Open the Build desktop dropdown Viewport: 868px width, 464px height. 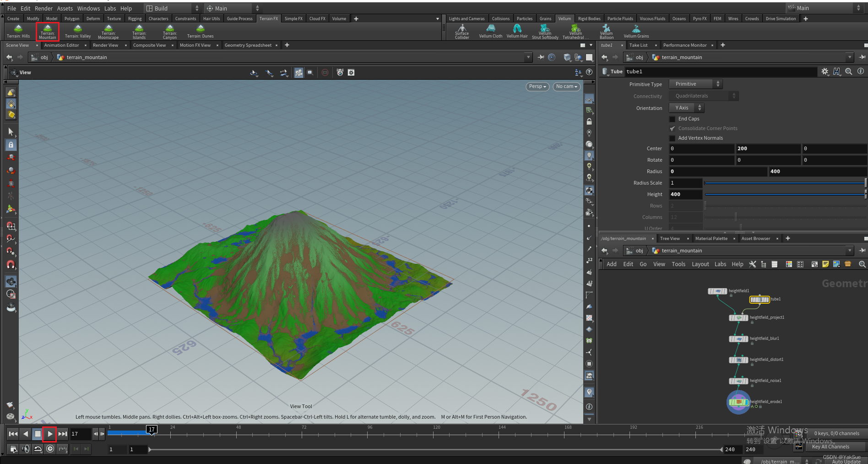[x=172, y=8]
